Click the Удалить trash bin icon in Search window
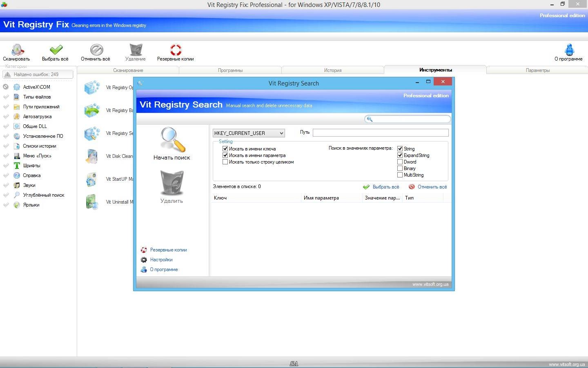Viewport: 588px width, 368px height. [x=171, y=183]
